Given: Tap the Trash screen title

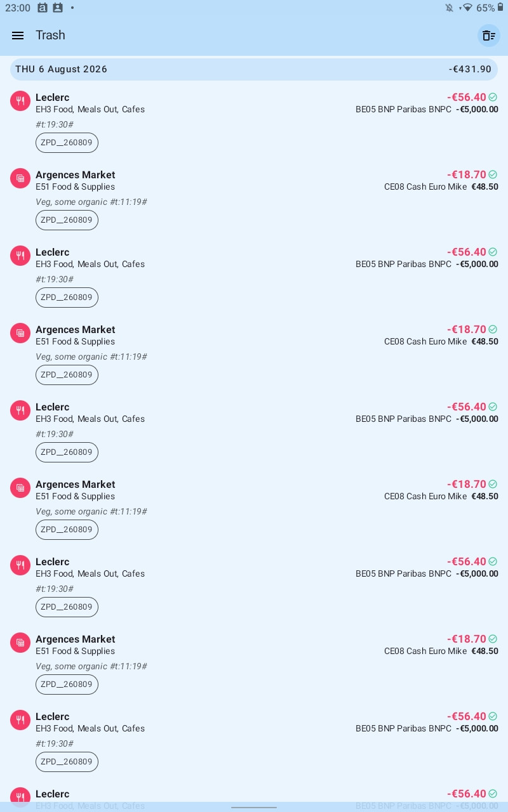Looking at the screenshot, I should point(50,35).
